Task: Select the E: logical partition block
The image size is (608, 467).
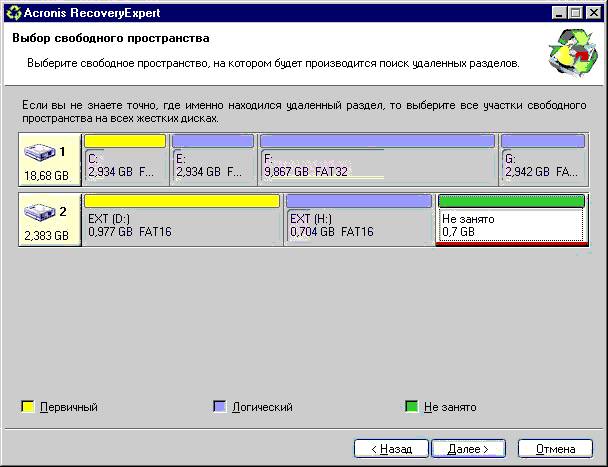Action: coord(213,165)
